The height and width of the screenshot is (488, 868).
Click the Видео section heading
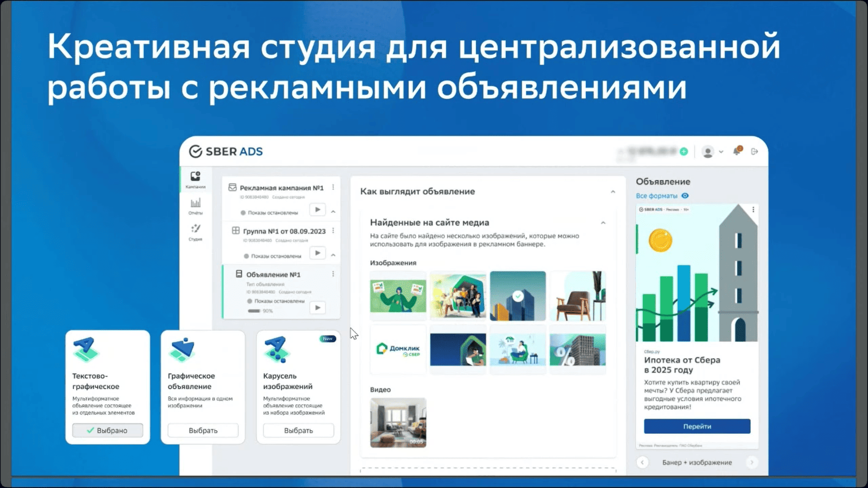click(x=380, y=389)
